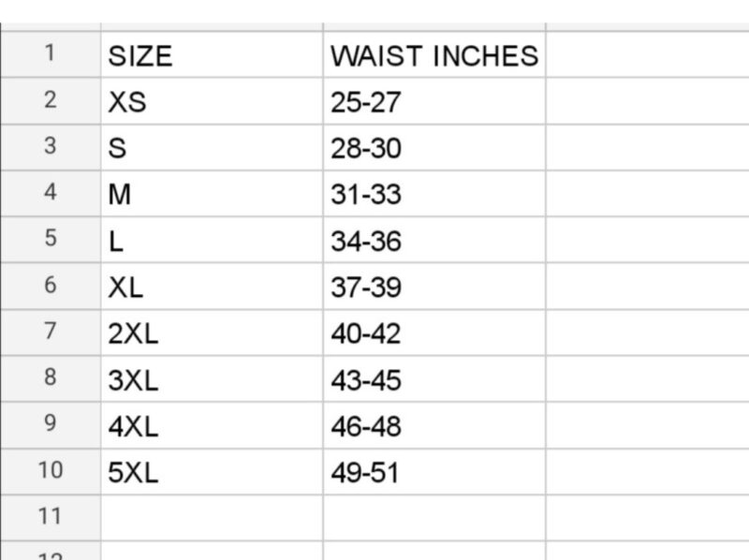Select the SIZE header cell
749x560 pixels.
coord(211,55)
